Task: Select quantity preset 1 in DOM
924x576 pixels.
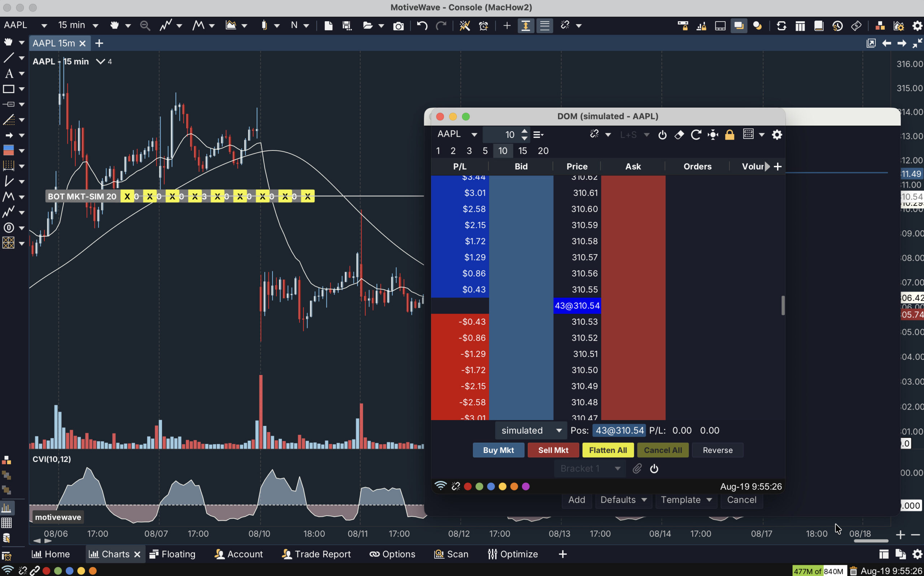Action: pyautogui.click(x=438, y=151)
